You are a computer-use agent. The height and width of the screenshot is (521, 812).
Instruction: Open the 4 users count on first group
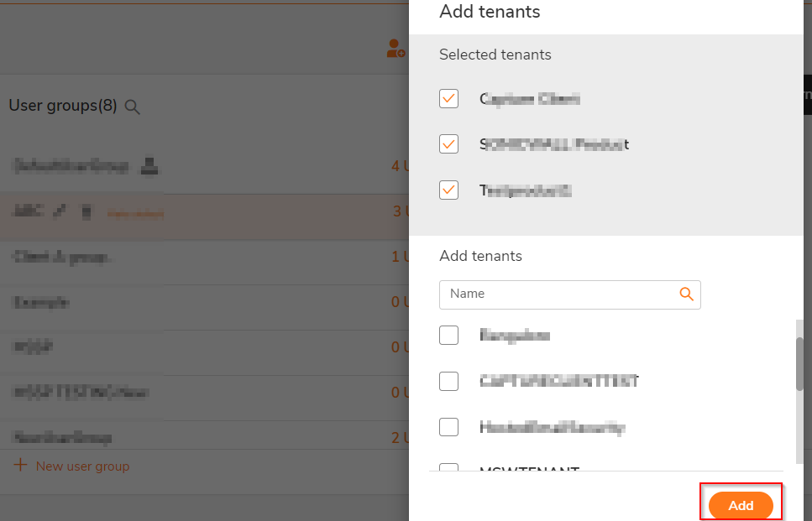[x=399, y=165]
